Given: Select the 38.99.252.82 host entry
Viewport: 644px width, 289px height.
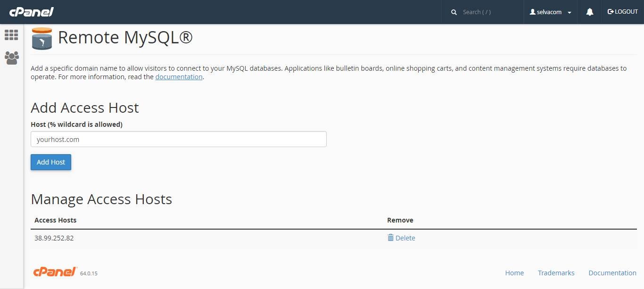Looking at the screenshot, I should [x=54, y=238].
